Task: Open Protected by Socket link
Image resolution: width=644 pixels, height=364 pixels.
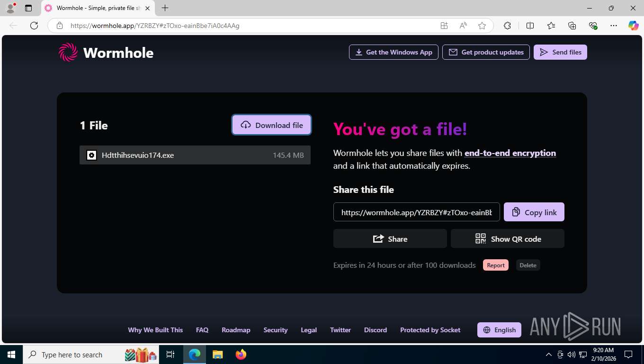Action: click(x=430, y=330)
